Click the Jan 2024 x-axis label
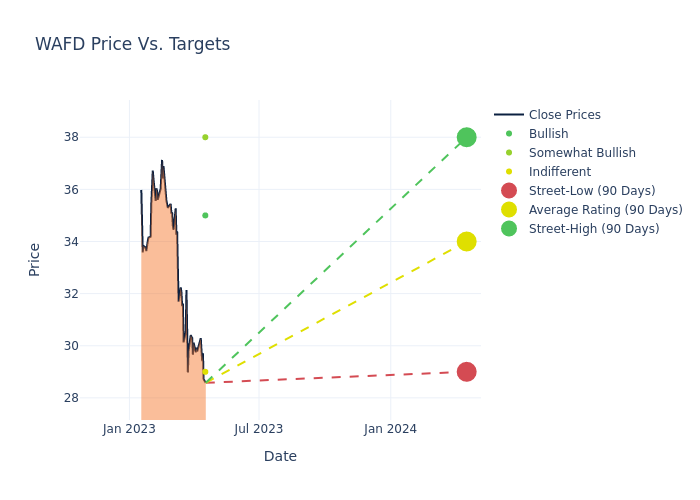 pos(390,429)
